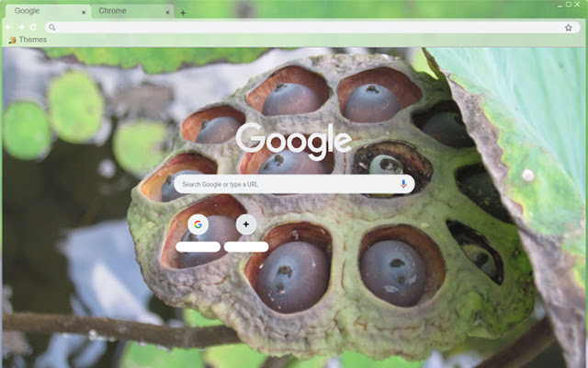Minimize the browser window
588x368 pixels.
tap(560, 5)
